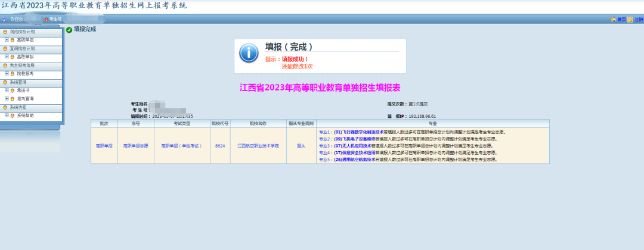Expand the 院校报考 tree node
Screen dimensions: 644x250
pos(7,73)
